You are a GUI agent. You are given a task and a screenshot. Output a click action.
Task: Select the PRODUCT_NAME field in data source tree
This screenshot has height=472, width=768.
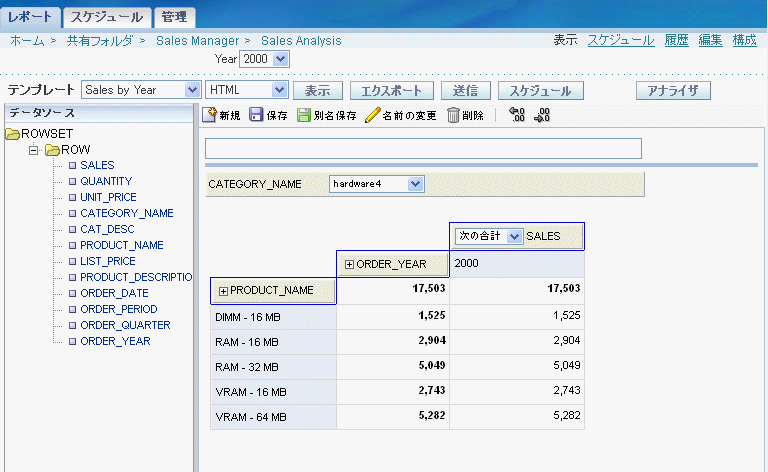point(122,245)
